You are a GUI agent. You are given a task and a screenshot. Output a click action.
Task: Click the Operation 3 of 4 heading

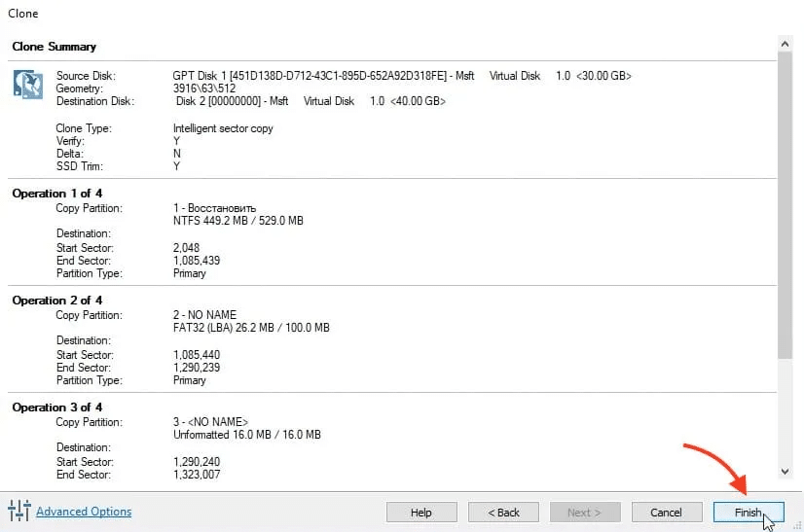click(x=57, y=408)
